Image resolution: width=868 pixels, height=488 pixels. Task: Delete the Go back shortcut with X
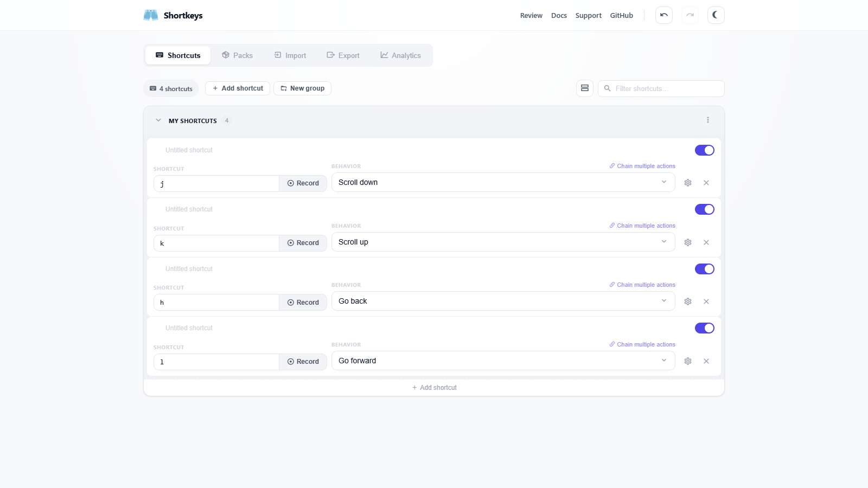(706, 301)
